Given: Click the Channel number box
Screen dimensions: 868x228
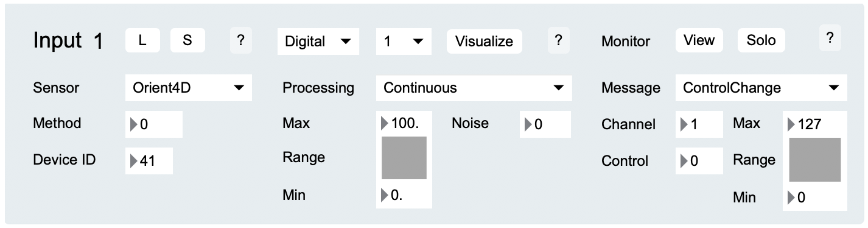Looking at the screenshot, I should [x=699, y=124].
